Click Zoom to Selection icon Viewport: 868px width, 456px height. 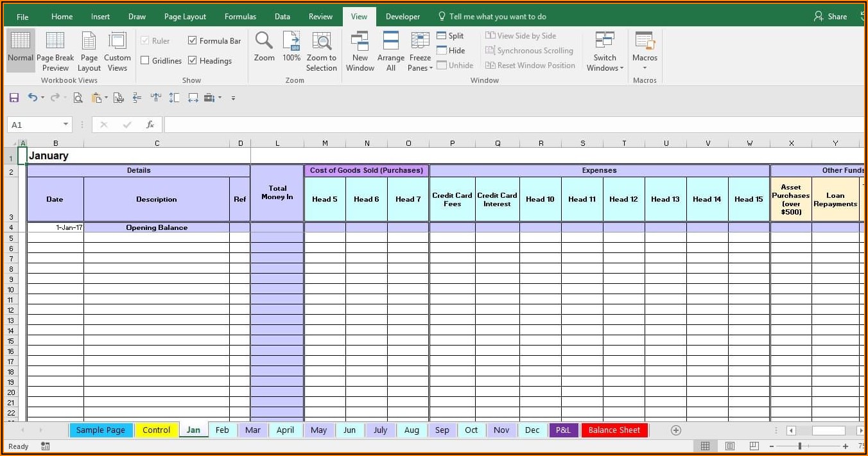(x=322, y=42)
